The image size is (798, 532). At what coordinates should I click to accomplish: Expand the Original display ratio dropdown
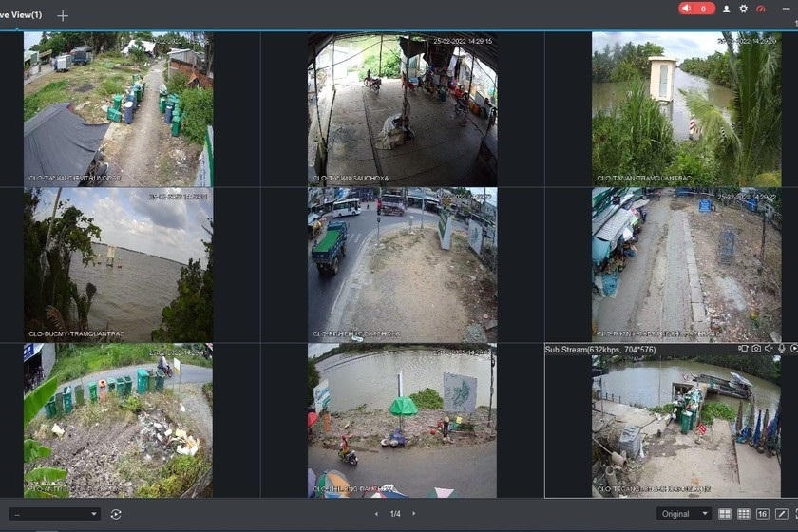[684, 514]
